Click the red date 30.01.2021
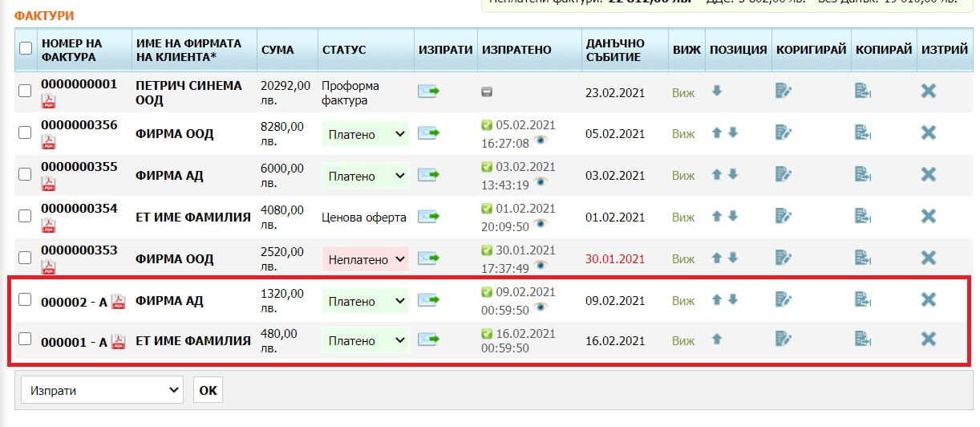Viewport: 980px width, 427px height. click(615, 259)
